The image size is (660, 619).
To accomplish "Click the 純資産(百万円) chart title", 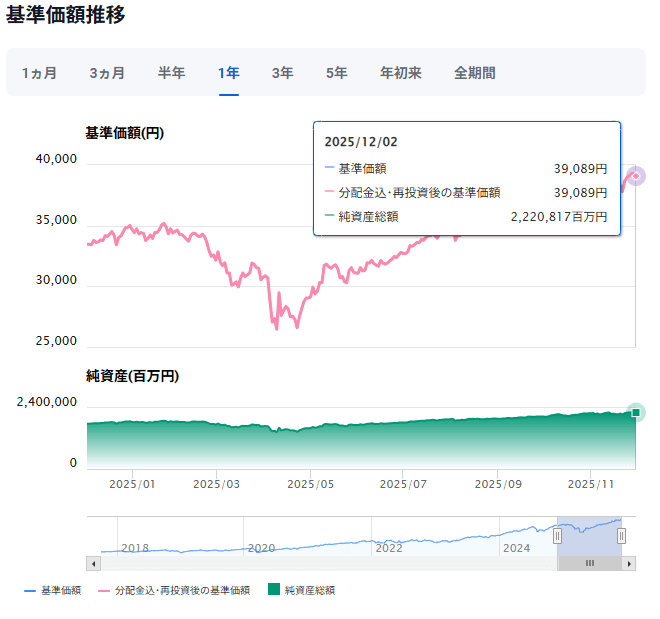I will (x=133, y=376).
